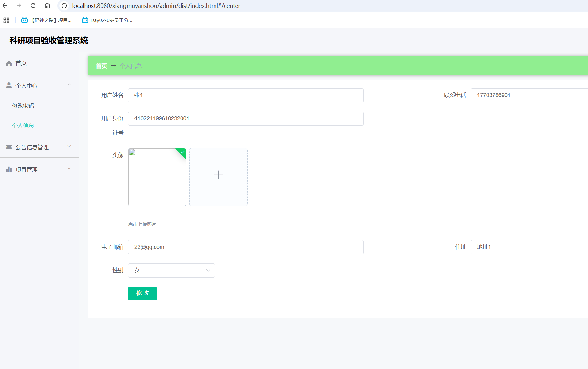Click the browser forward arrow
This screenshot has width=588, height=369.
coord(19,6)
